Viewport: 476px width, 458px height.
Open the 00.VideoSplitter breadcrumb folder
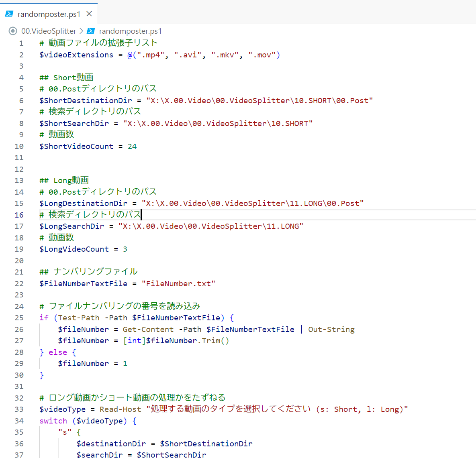click(x=49, y=31)
